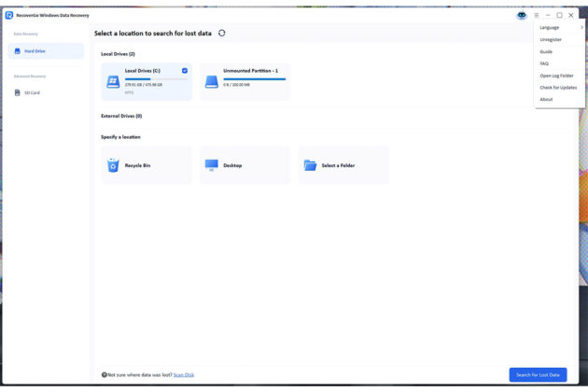The width and height of the screenshot is (588, 392).
Task: Choose the Select a Folder label
Action: coord(338,165)
